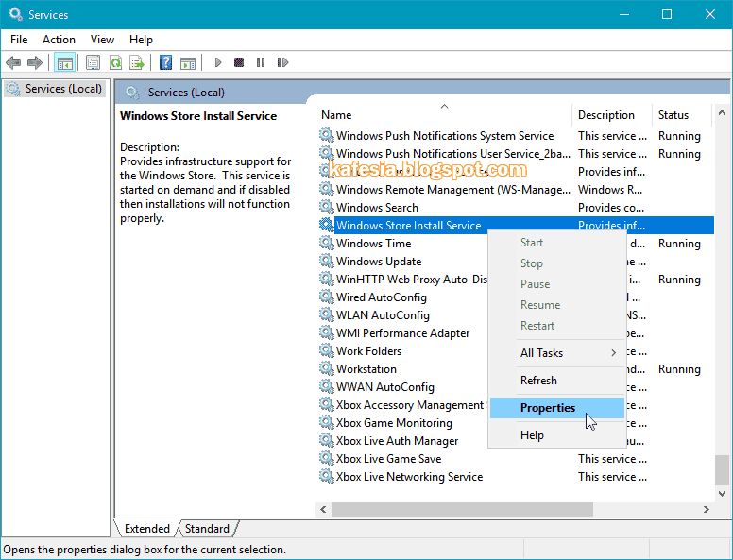Click the horizontal scrollbar right arrow
Image resolution: width=733 pixels, height=560 pixels.
tap(706, 510)
